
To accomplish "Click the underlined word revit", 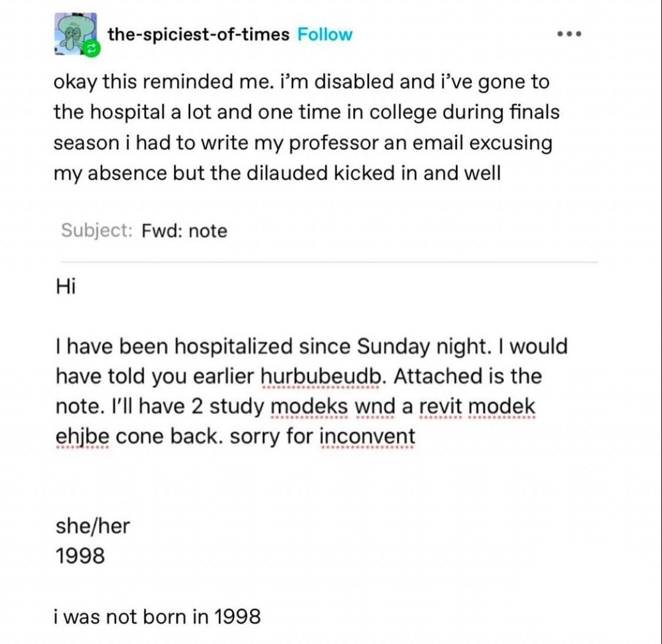I will point(441,407).
